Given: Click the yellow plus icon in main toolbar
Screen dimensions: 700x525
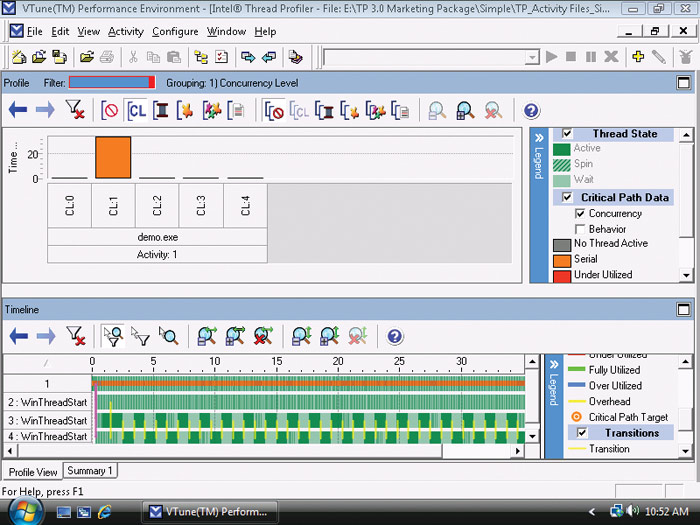Looking at the screenshot, I should [638, 57].
